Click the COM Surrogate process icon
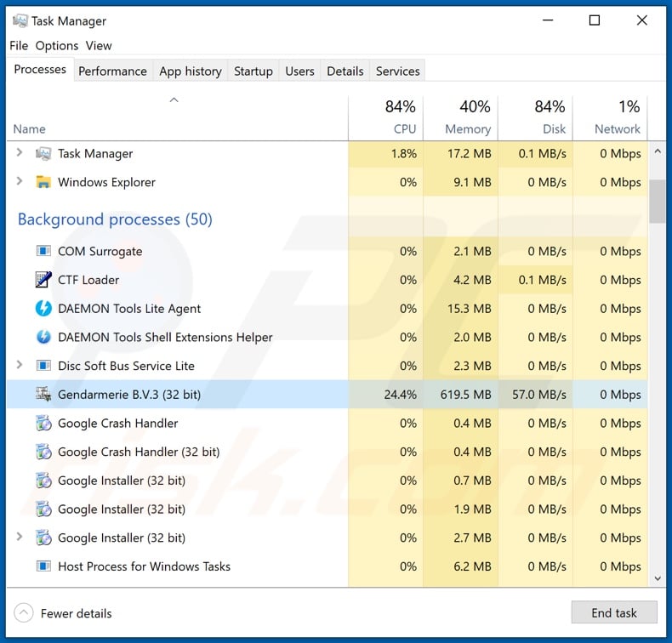This screenshot has width=672, height=643. 43,251
